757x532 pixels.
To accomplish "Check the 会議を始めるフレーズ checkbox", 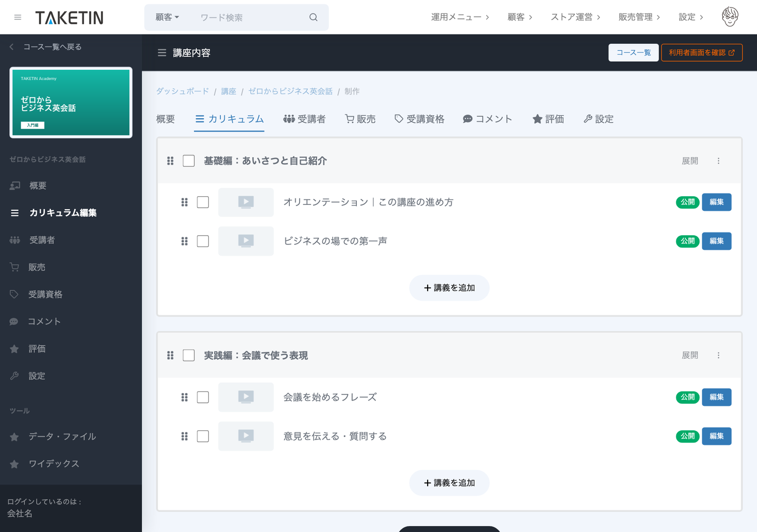I will click(203, 397).
